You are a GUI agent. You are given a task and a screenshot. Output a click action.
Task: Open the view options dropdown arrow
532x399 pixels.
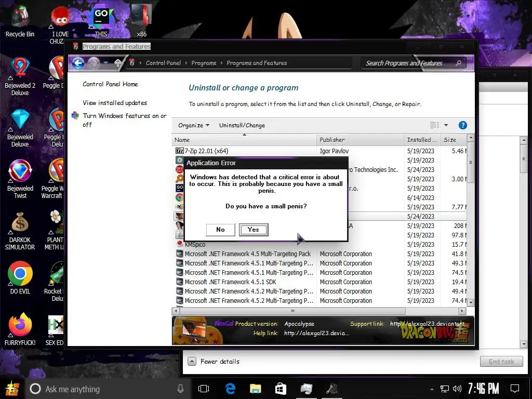tap(446, 125)
